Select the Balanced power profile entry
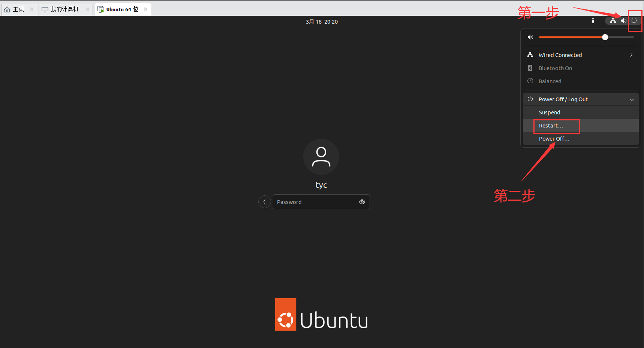Image resolution: width=644 pixels, height=348 pixels. (x=581, y=81)
